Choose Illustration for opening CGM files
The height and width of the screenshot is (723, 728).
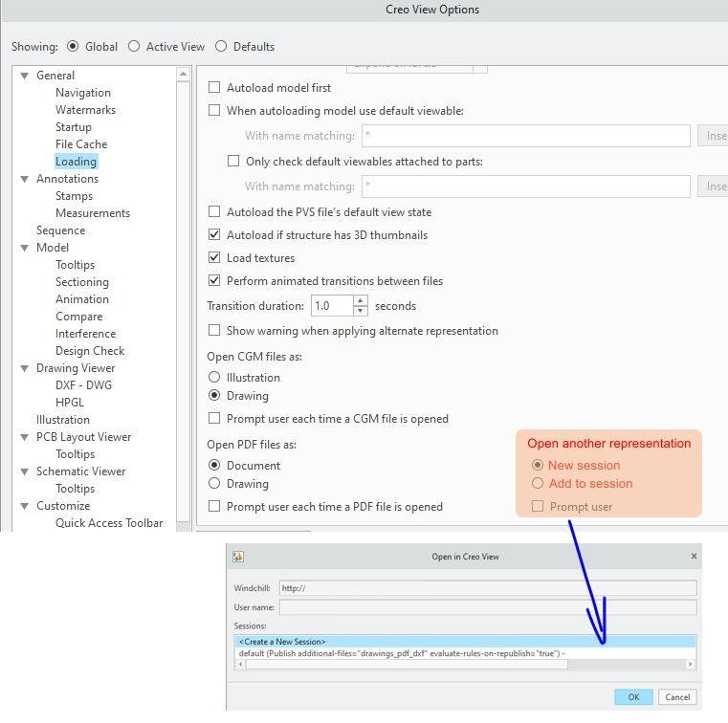pos(214,377)
